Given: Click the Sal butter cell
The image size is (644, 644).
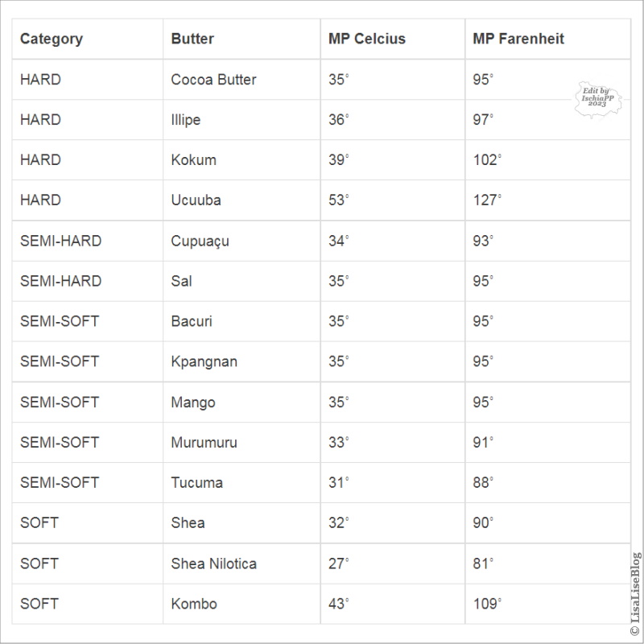Looking at the screenshot, I should click(181, 281).
